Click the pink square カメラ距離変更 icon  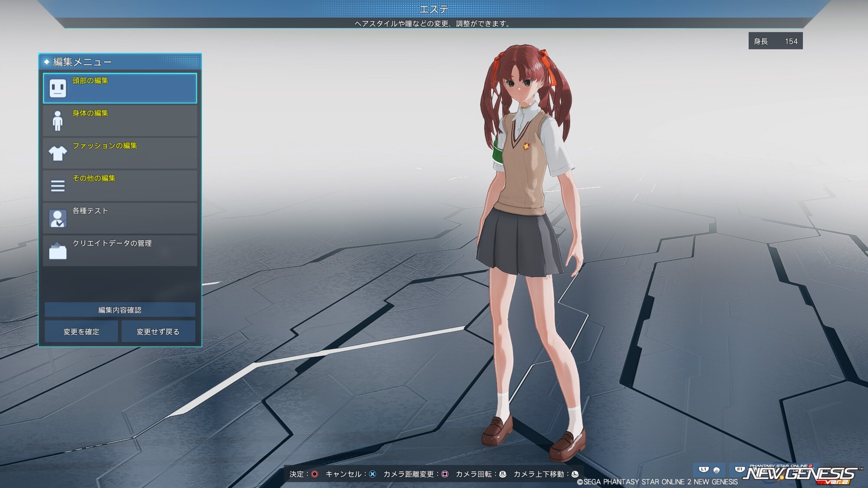point(445,474)
